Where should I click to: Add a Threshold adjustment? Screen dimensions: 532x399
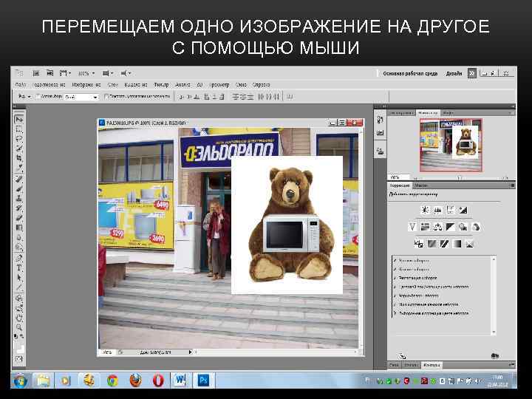(444, 244)
